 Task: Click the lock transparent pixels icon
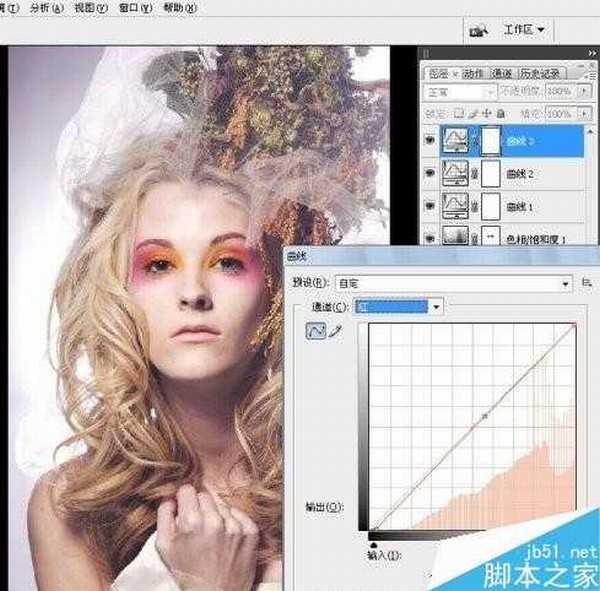tap(458, 113)
